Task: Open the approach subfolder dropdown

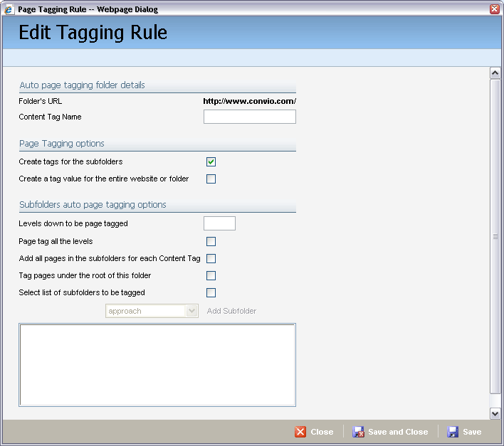Action: point(191,311)
